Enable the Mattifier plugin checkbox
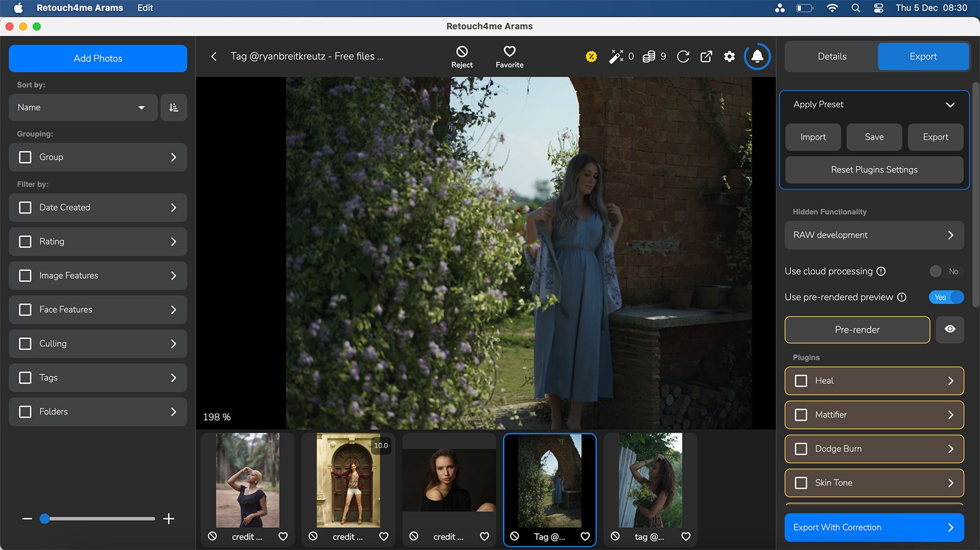Viewport: 980px width, 550px height. pyautogui.click(x=801, y=415)
